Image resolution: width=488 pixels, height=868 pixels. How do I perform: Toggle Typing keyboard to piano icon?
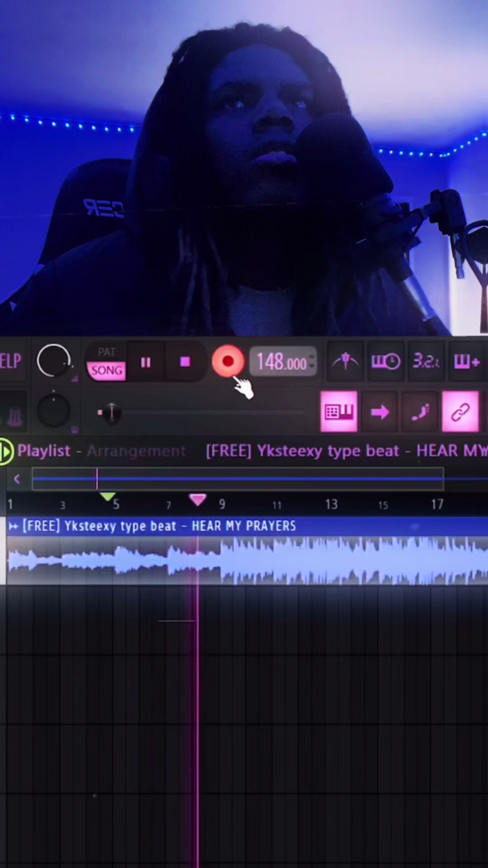coord(339,412)
